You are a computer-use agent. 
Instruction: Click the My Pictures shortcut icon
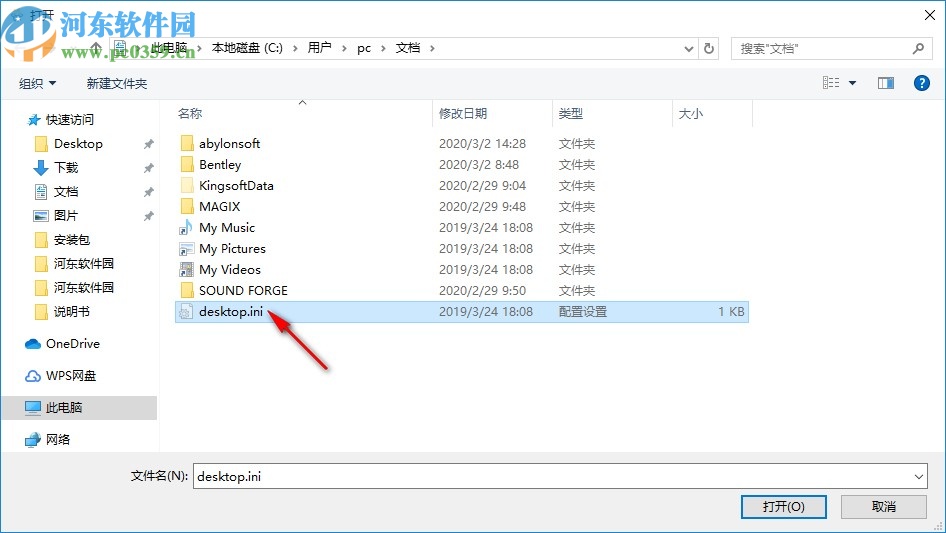point(186,249)
